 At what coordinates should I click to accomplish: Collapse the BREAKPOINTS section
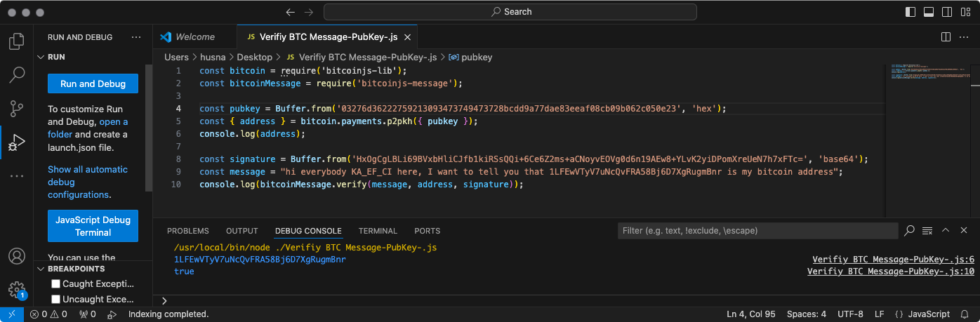click(x=41, y=269)
